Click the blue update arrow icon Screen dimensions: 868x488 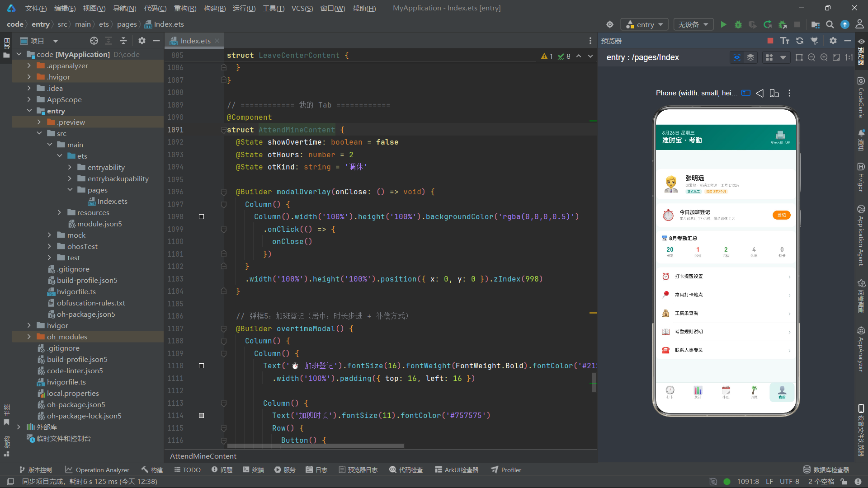[845, 24]
